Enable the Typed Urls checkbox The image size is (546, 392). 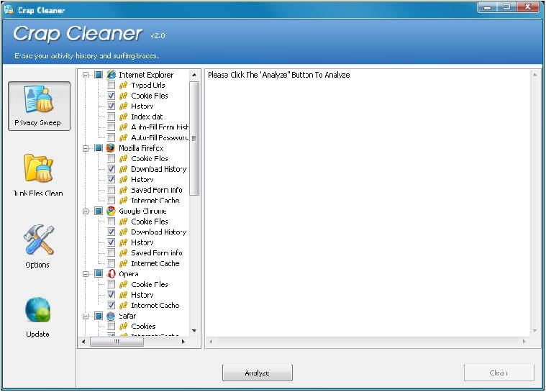pos(111,85)
